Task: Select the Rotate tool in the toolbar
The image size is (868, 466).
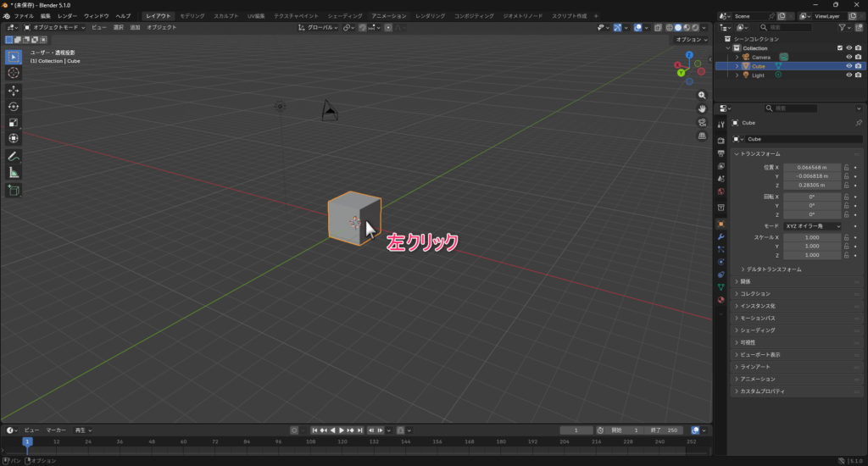Action: pos(14,106)
